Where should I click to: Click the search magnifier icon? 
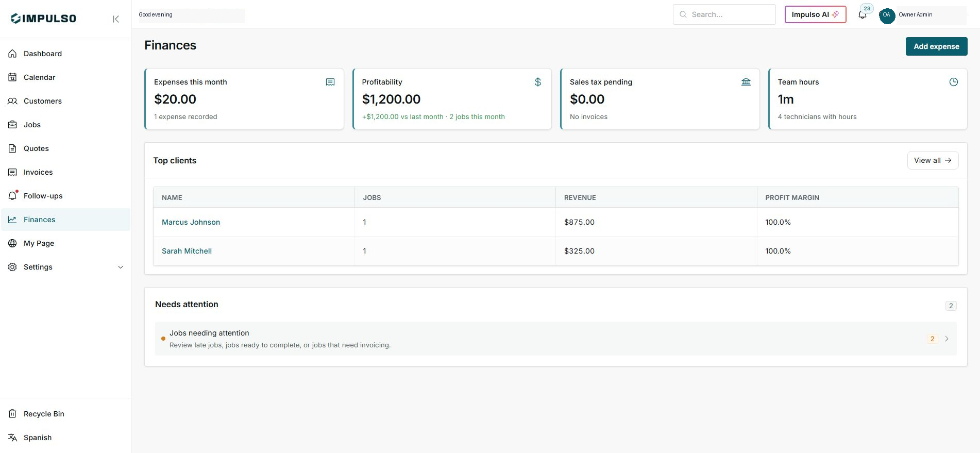pyautogui.click(x=683, y=14)
